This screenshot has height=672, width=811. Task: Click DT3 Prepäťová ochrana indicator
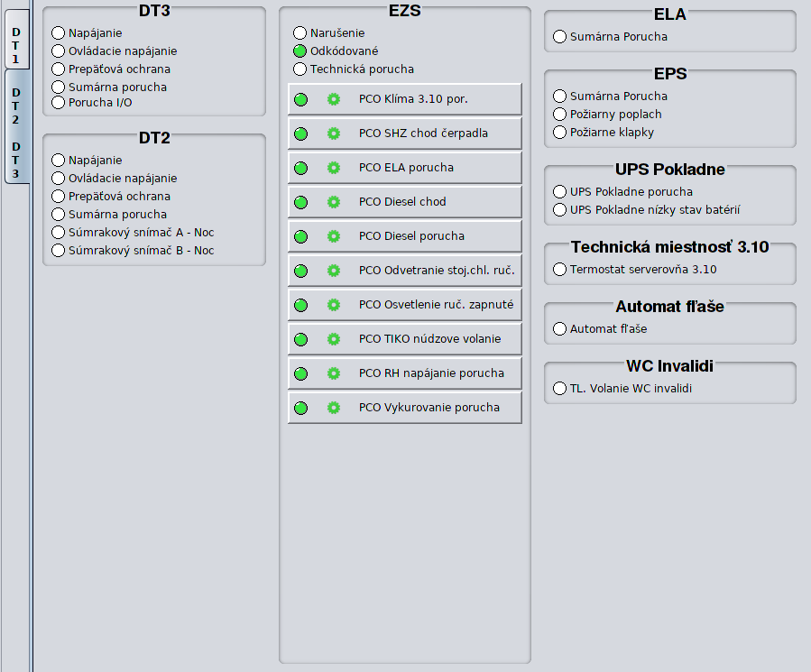[59, 69]
